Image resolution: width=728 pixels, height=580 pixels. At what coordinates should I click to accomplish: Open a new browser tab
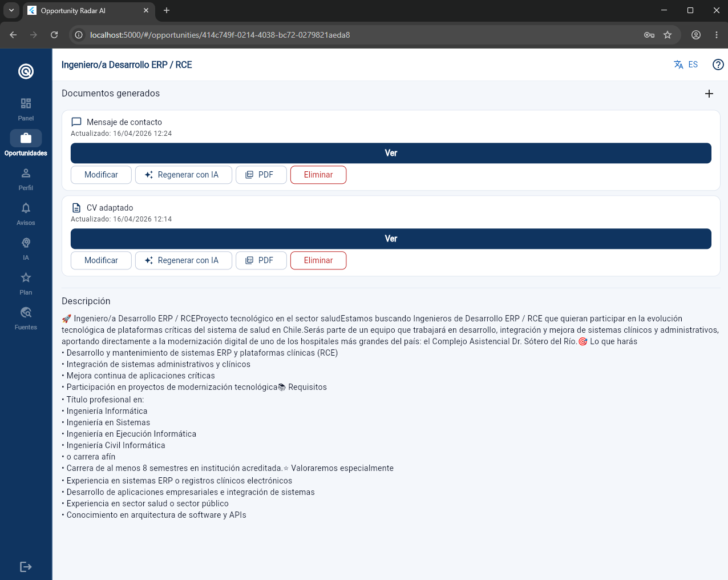pyautogui.click(x=167, y=10)
